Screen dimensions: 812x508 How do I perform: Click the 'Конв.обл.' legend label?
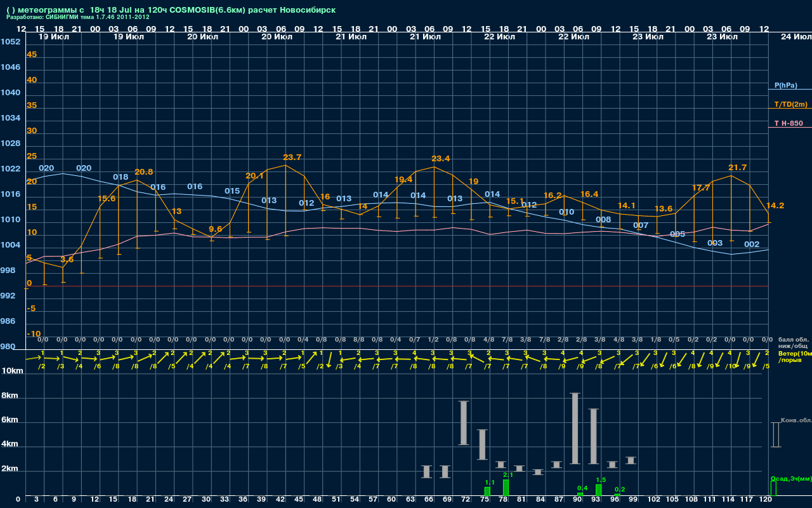[796, 420]
